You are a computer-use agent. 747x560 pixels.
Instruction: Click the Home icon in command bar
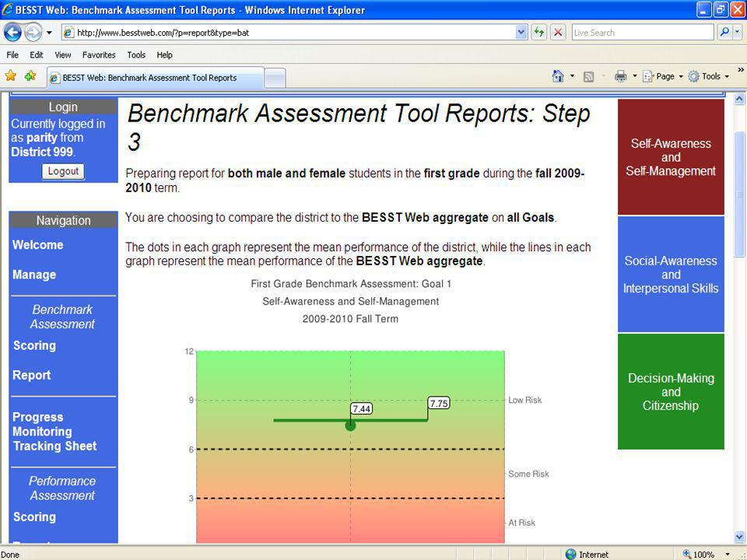(558, 76)
